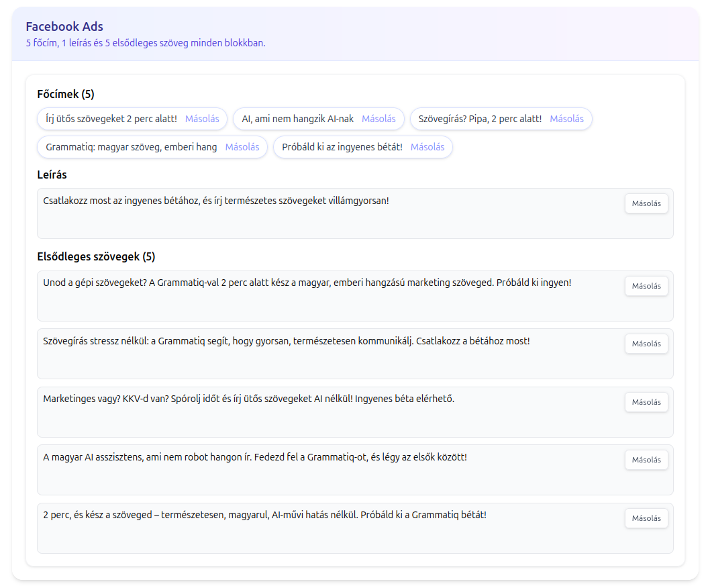Copy primary text starting 'Szövegírás stressz nélkül'
706x588 pixels.
[646, 344]
